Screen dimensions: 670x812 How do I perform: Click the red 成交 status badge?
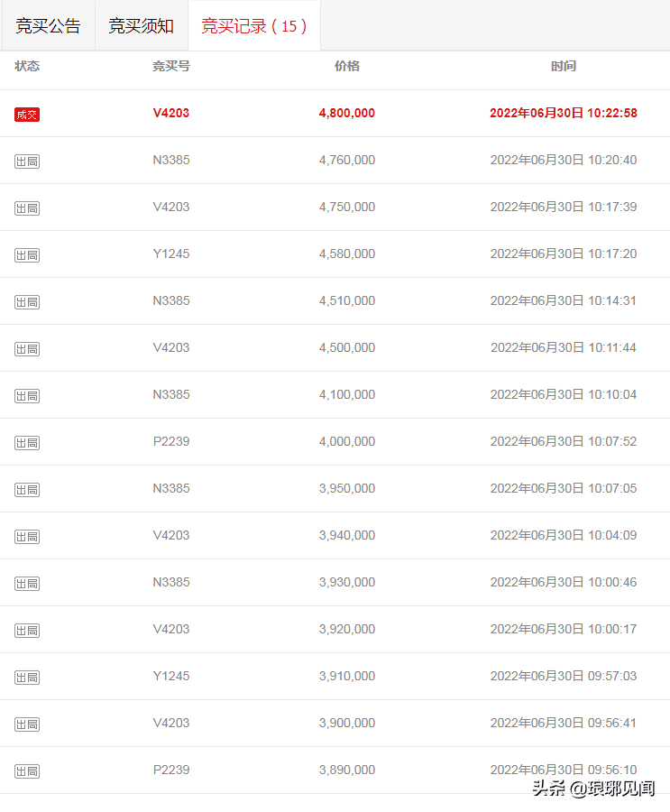[x=27, y=115]
